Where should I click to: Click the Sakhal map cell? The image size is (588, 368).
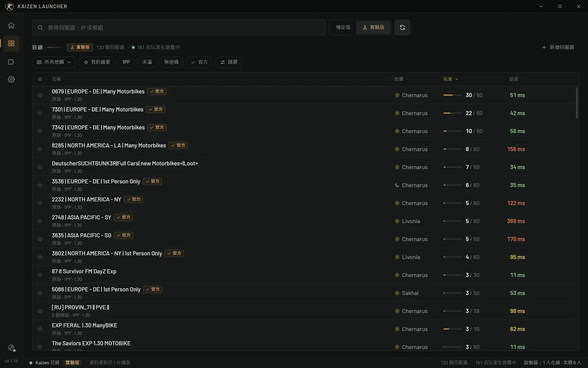[x=407, y=293]
